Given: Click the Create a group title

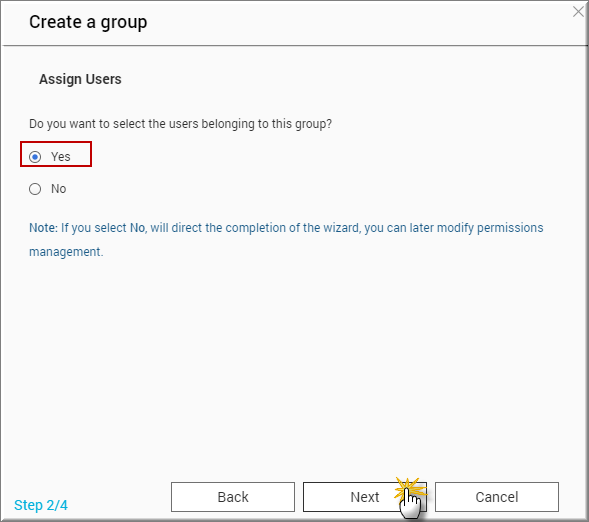Looking at the screenshot, I should [88, 22].
